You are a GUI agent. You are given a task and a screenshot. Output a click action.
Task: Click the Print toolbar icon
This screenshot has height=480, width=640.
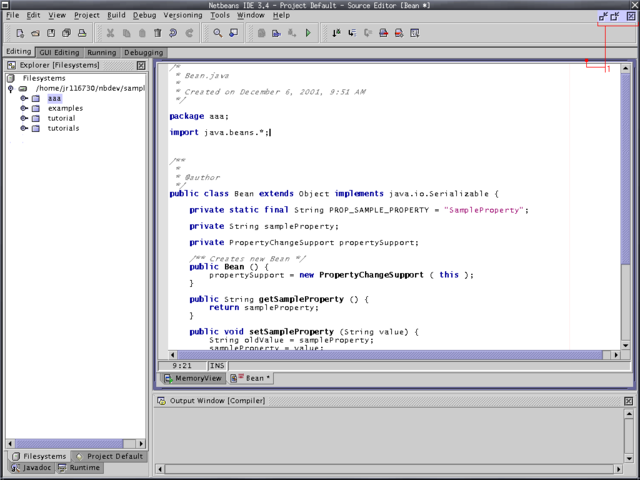[x=82, y=33]
